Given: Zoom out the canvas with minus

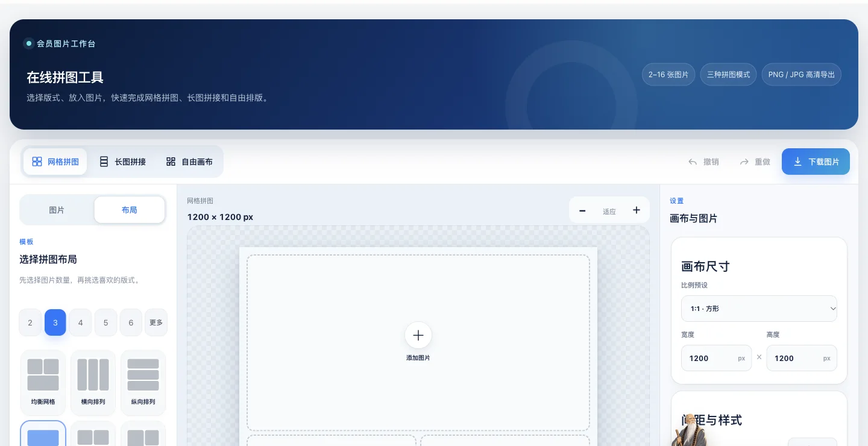Looking at the screenshot, I should (582, 210).
